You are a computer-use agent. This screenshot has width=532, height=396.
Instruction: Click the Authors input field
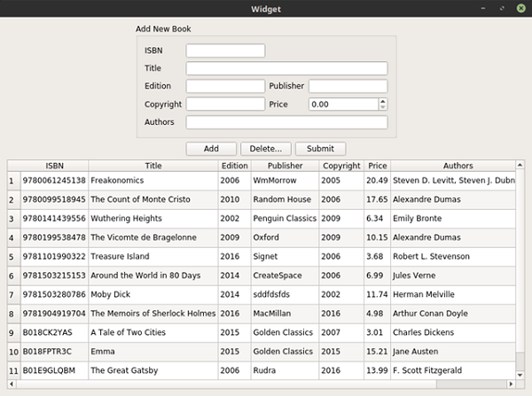click(x=286, y=122)
